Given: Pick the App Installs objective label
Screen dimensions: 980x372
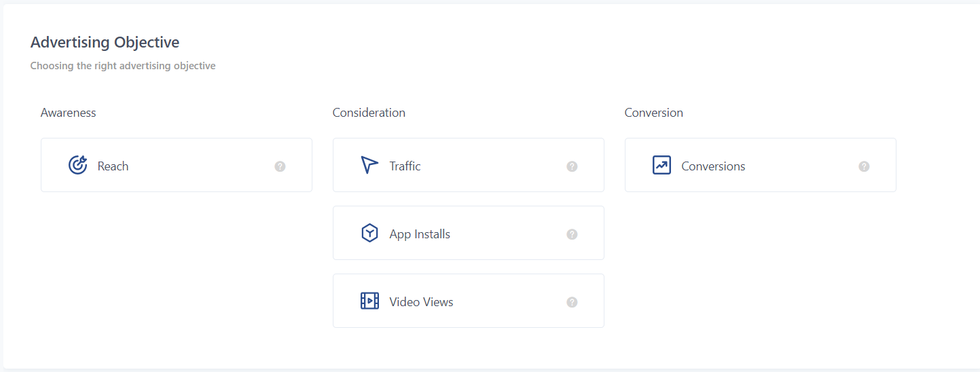Looking at the screenshot, I should point(420,234).
